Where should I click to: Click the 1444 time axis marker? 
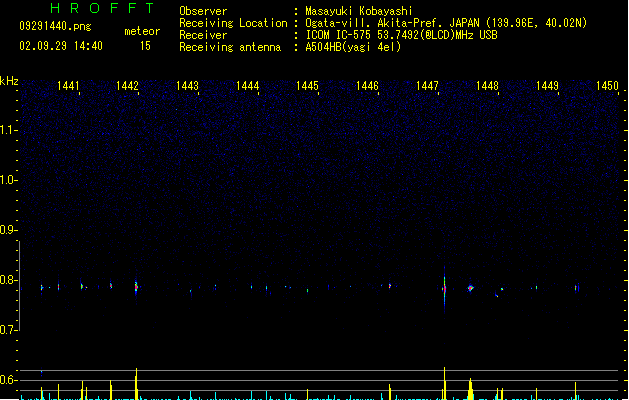pos(248,86)
